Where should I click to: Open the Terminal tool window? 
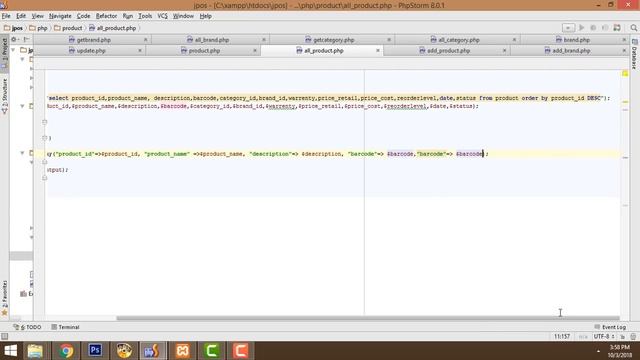click(x=65, y=327)
